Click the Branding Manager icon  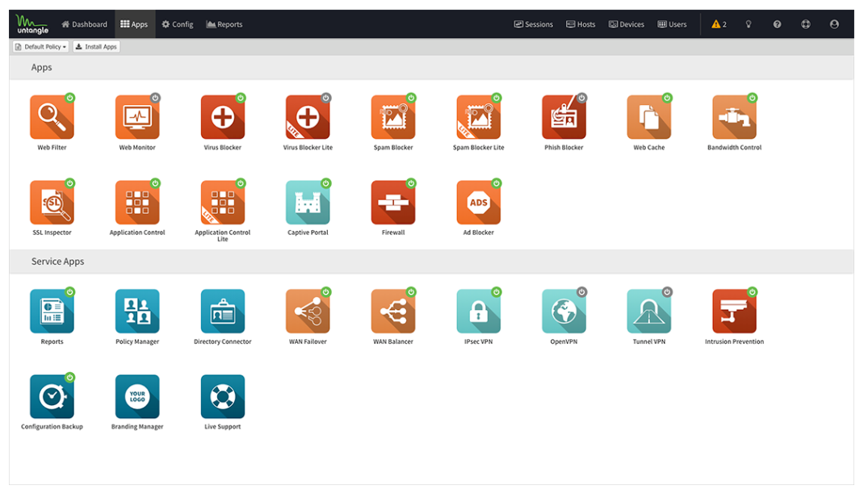137,396
